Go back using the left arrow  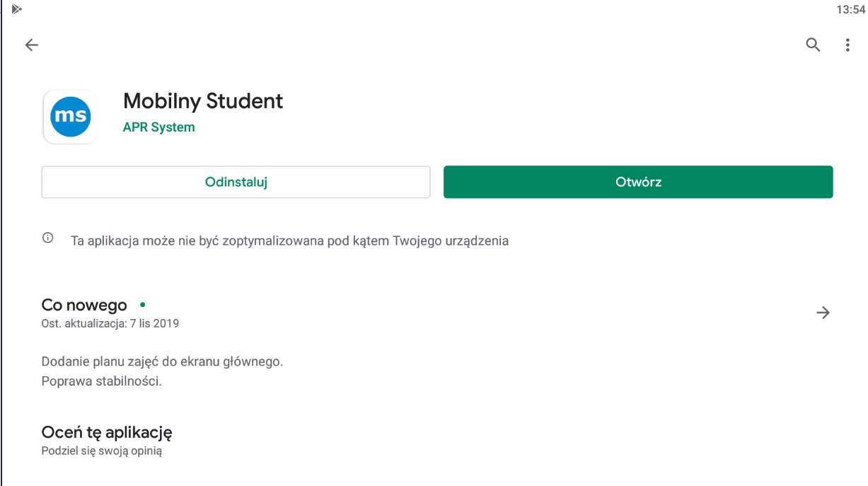coord(31,45)
